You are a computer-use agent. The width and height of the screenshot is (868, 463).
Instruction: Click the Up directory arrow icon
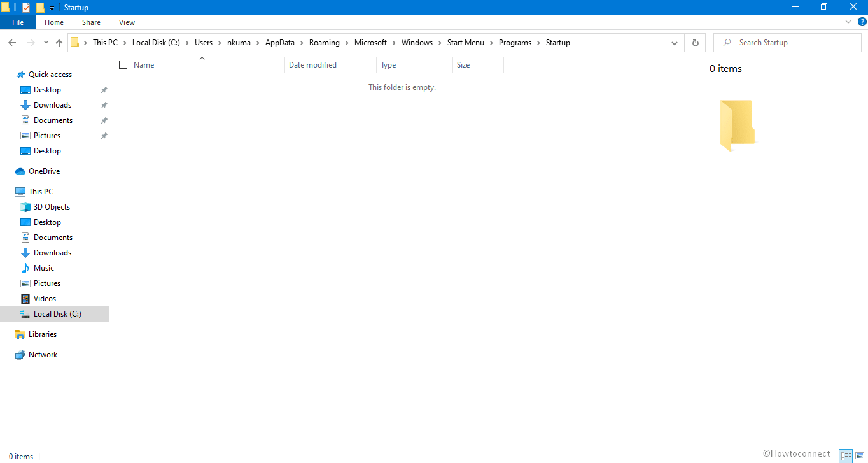pyautogui.click(x=59, y=43)
